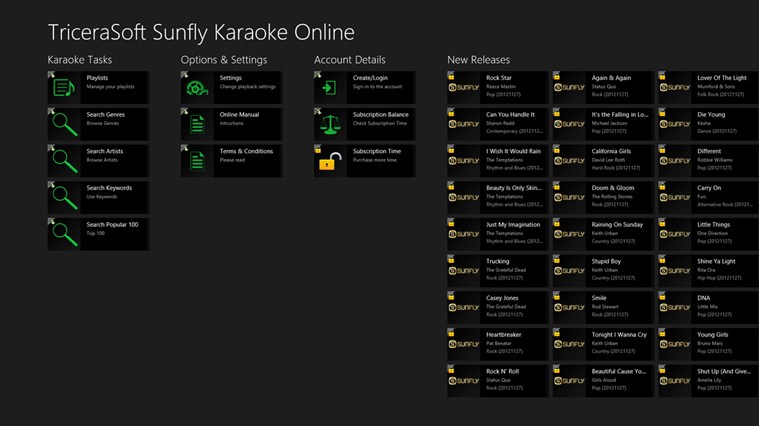Image resolution: width=759 pixels, height=426 pixels.
Task: Click the Sunfly logo beside Can You Handle It
Action: 464,124
